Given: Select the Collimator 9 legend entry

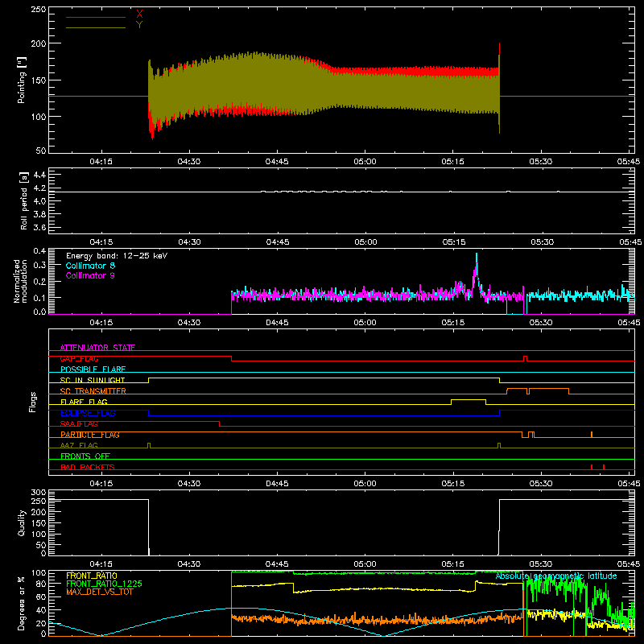Looking at the screenshot, I should point(90,275).
